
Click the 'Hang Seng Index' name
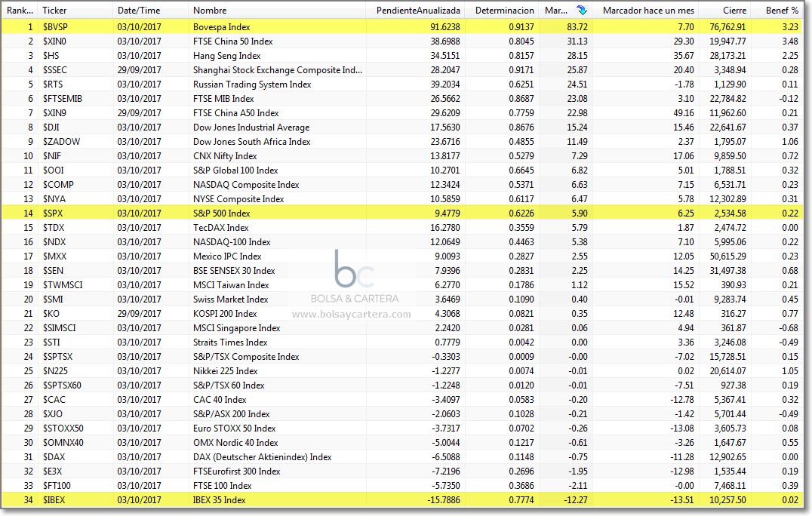227,56
